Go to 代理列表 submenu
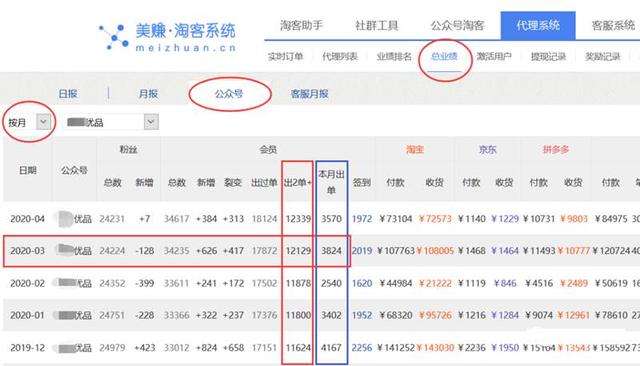Viewport: 640px width, 366px height. (340, 56)
